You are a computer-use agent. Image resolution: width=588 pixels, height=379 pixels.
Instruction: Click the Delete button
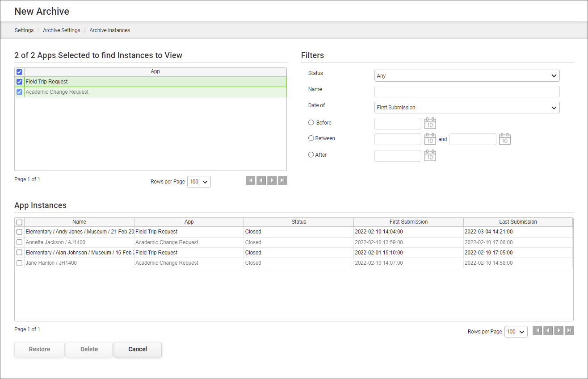89,350
